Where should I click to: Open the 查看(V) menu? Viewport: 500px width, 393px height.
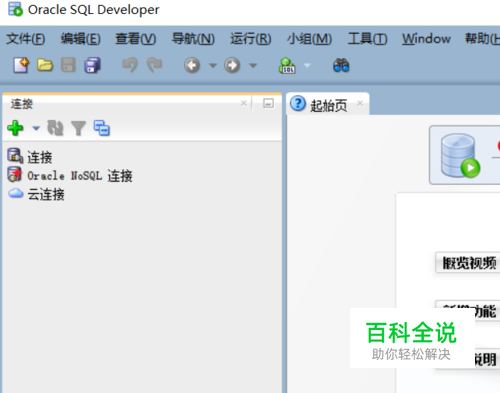coord(136,39)
